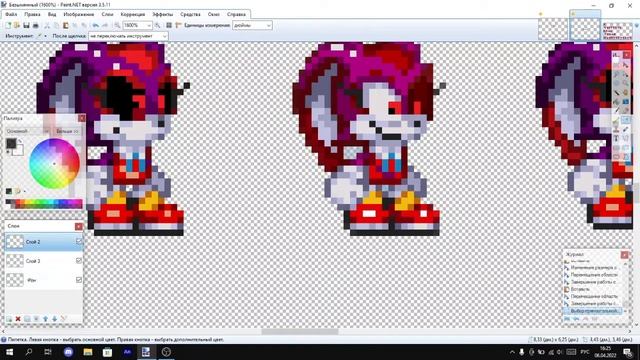The image size is (640, 360).
Task: Select the Color Picker (Пипетка) tool
Action: click(x=626, y=120)
